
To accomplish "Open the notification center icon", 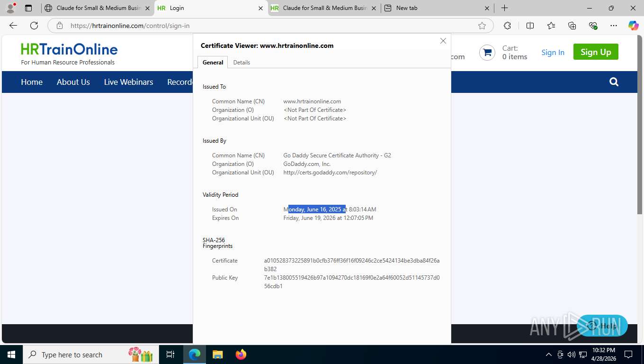I will 628,355.
